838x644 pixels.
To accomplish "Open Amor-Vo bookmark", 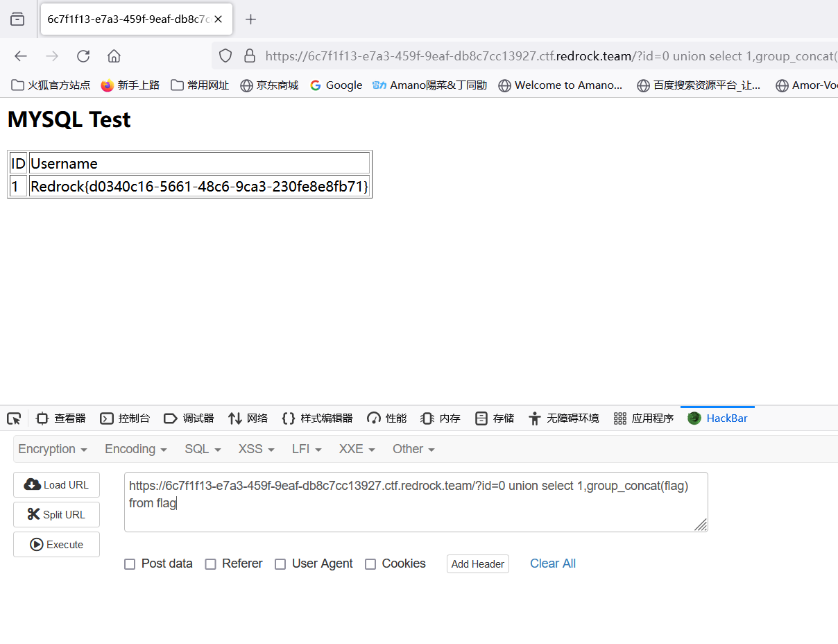I will pyautogui.click(x=807, y=85).
